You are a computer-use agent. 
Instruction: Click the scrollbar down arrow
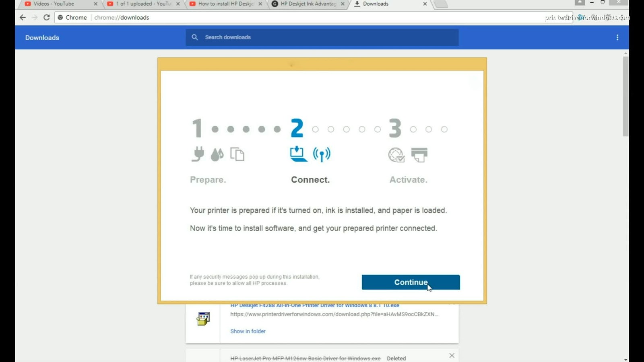pos(625,360)
